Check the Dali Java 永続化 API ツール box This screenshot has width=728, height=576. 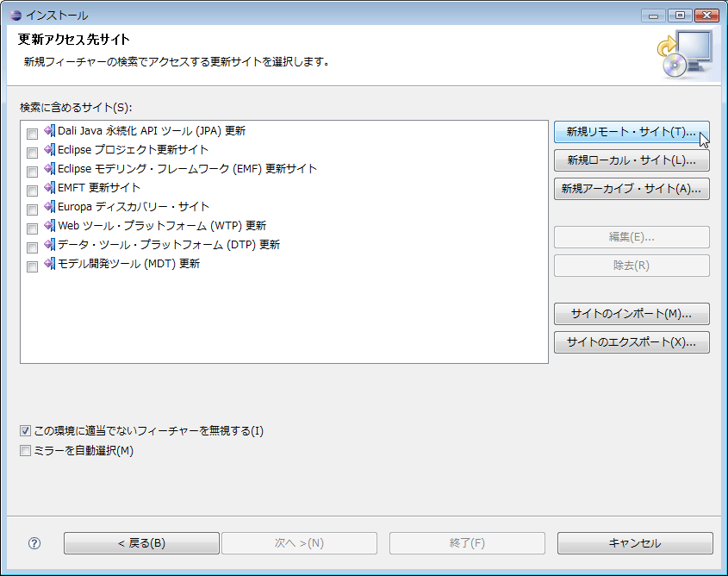(x=32, y=134)
